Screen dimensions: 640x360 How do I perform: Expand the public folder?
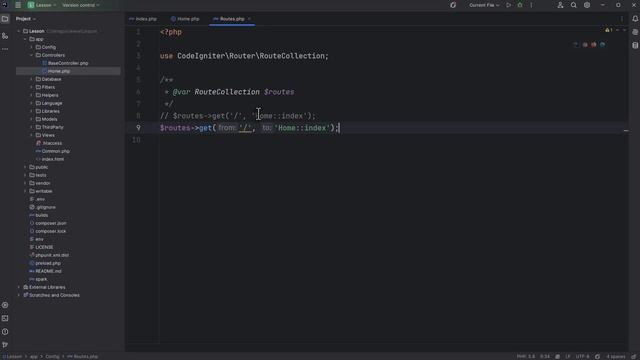pos(25,167)
